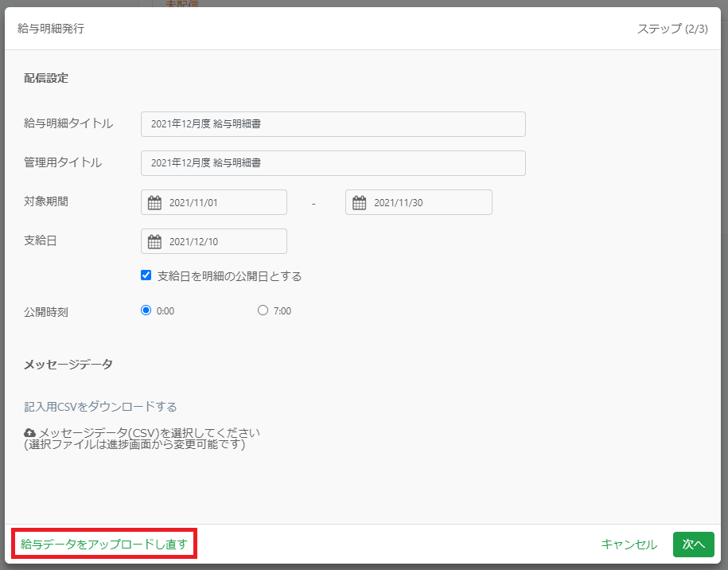Open the end date 2021/11/30 field

419,202
